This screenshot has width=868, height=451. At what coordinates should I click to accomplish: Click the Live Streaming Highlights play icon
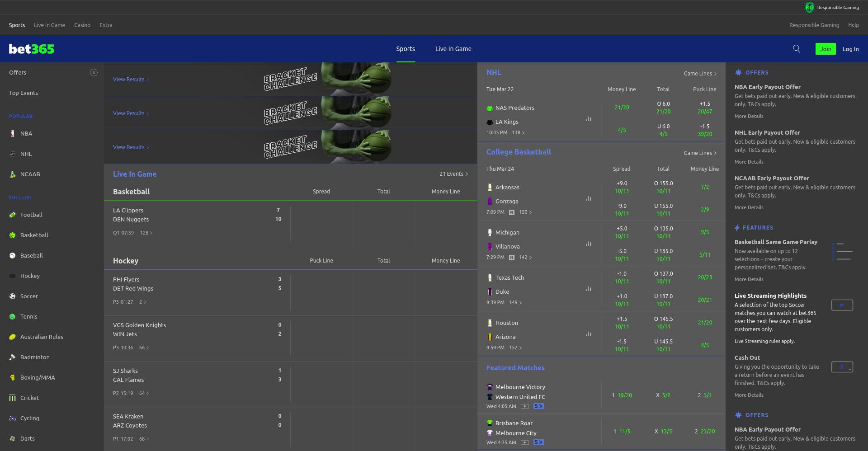[842, 305]
